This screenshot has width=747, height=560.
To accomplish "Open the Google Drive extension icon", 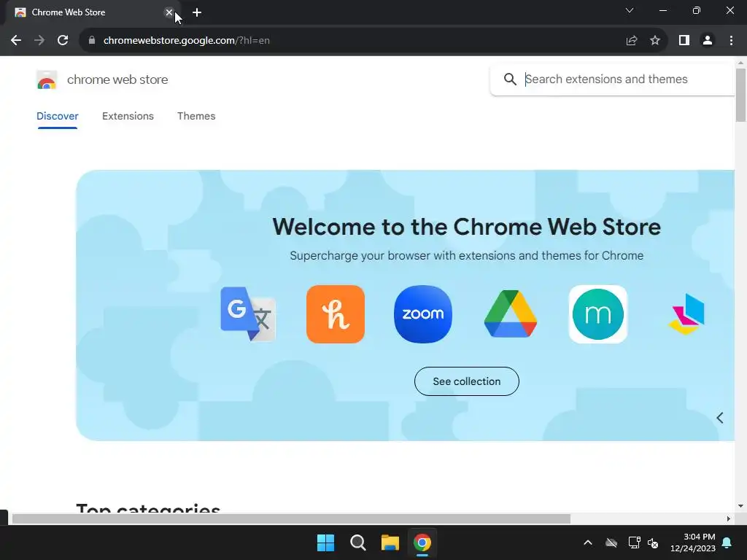I will (x=510, y=314).
